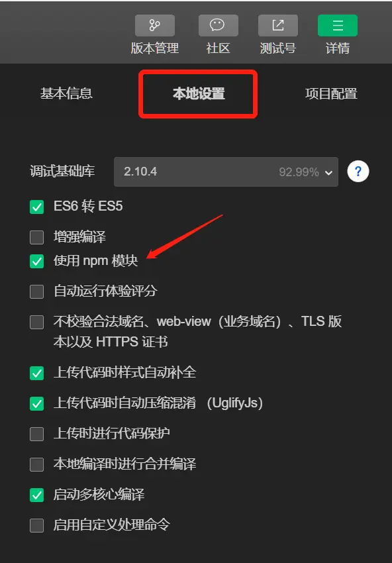392x563 pixels.
Task: Switch to the 项目配置 tab
Action: tap(331, 93)
